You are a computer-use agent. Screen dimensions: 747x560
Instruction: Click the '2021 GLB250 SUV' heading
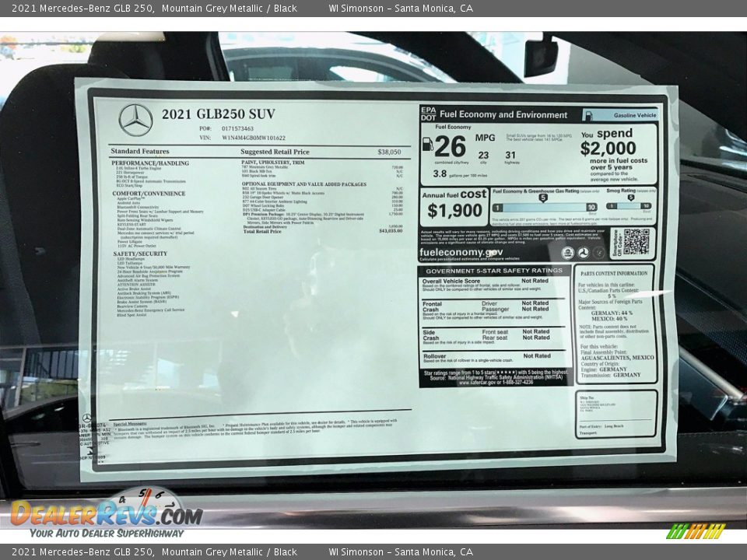[218, 114]
